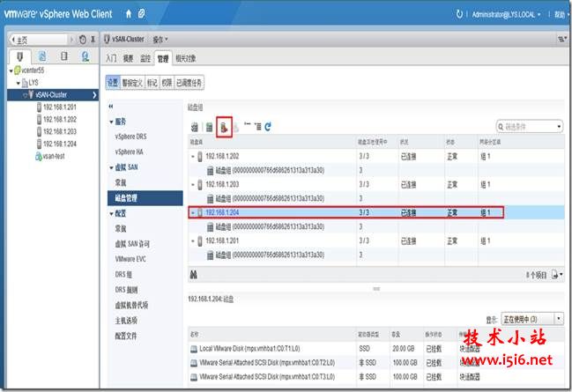Click the export list icon

pos(556,275)
